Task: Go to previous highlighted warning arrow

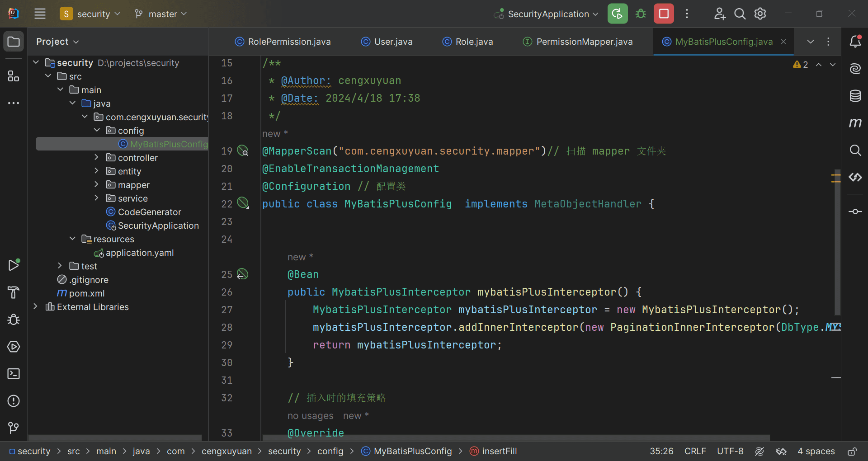Action: (819, 65)
